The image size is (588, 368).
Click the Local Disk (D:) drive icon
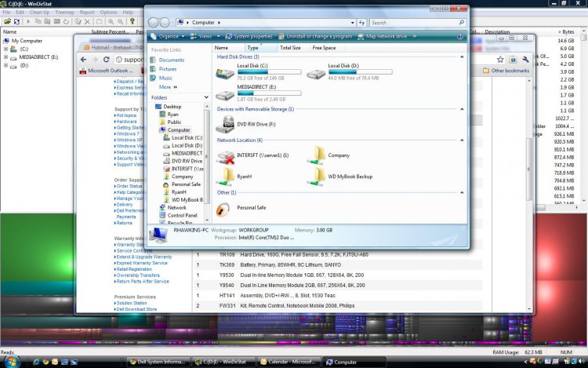[x=316, y=75]
